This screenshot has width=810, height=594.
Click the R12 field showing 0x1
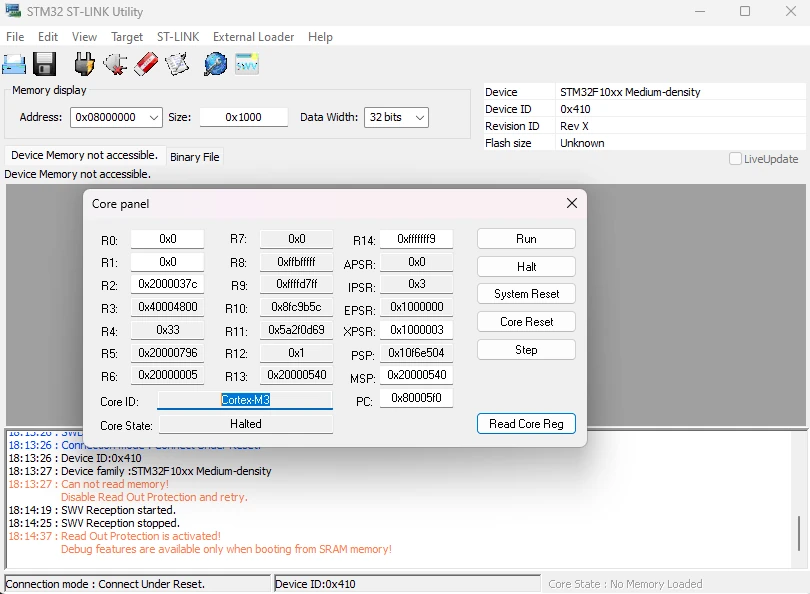297,353
